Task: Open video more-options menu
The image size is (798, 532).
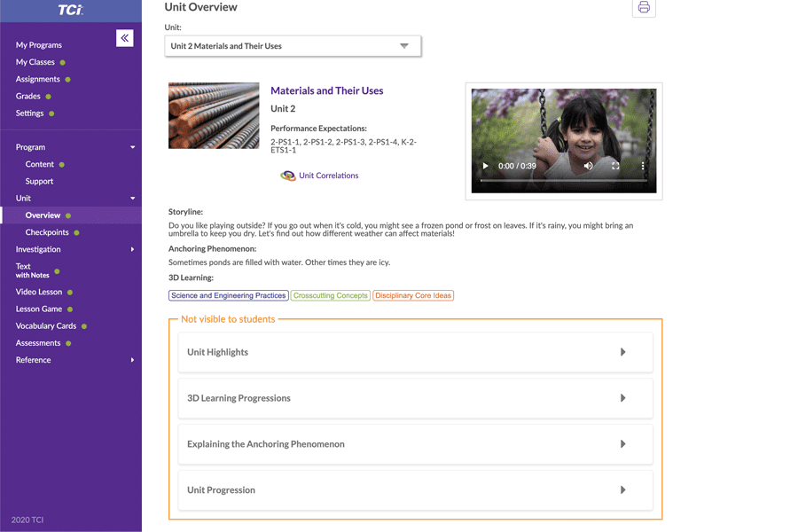Action: click(643, 166)
